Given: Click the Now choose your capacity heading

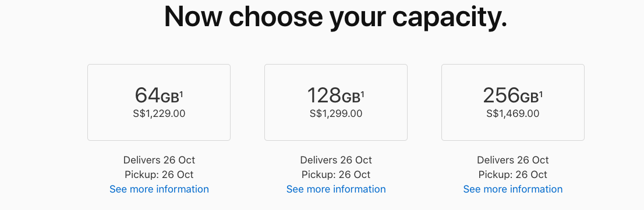Looking at the screenshot, I should (335, 16).
